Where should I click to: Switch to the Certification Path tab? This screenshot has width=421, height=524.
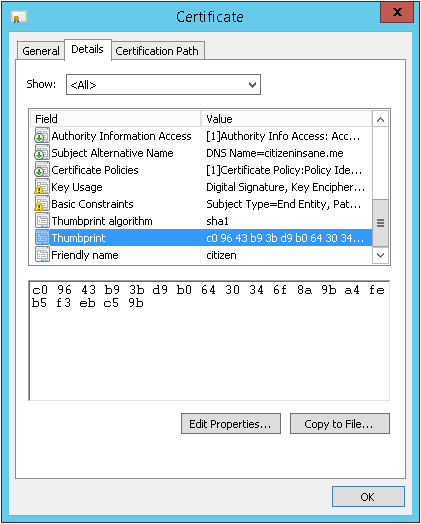157,51
